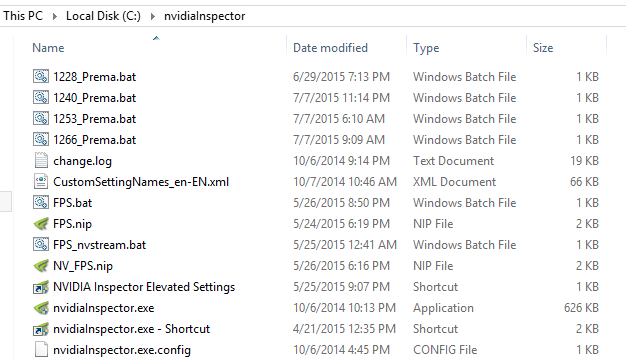
Task: Select the file name FPS.bat
Action: pyautogui.click(x=73, y=203)
